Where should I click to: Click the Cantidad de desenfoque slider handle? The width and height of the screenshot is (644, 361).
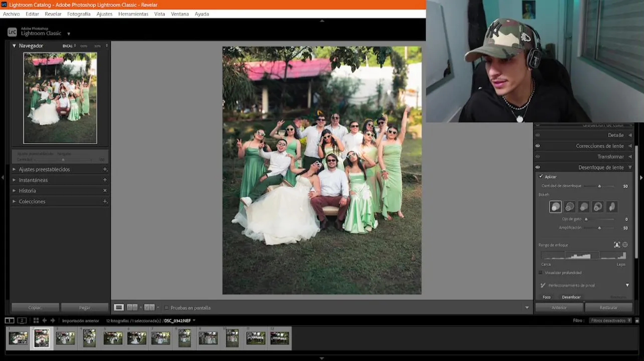(599, 186)
